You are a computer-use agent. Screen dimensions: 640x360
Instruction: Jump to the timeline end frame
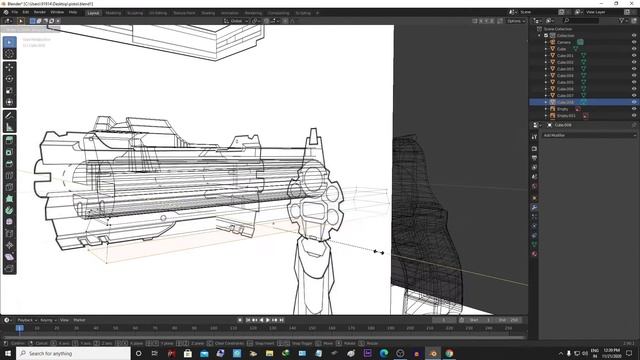[x=281, y=320]
